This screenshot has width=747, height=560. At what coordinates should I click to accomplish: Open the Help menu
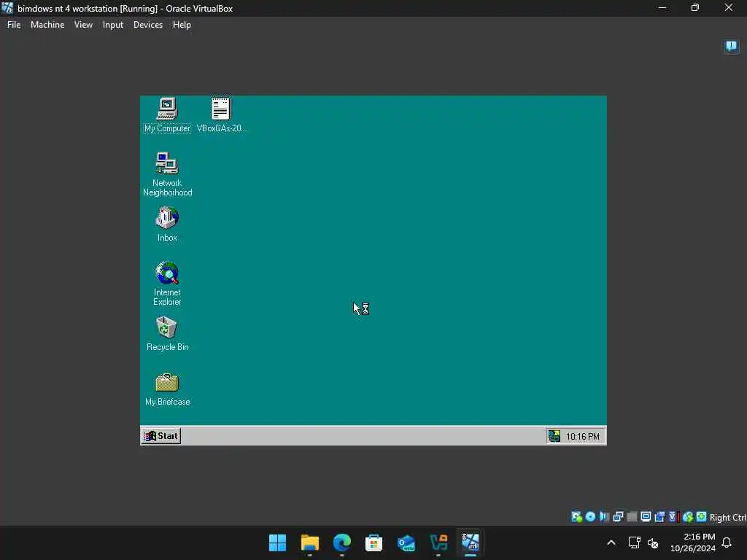click(x=182, y=25)
